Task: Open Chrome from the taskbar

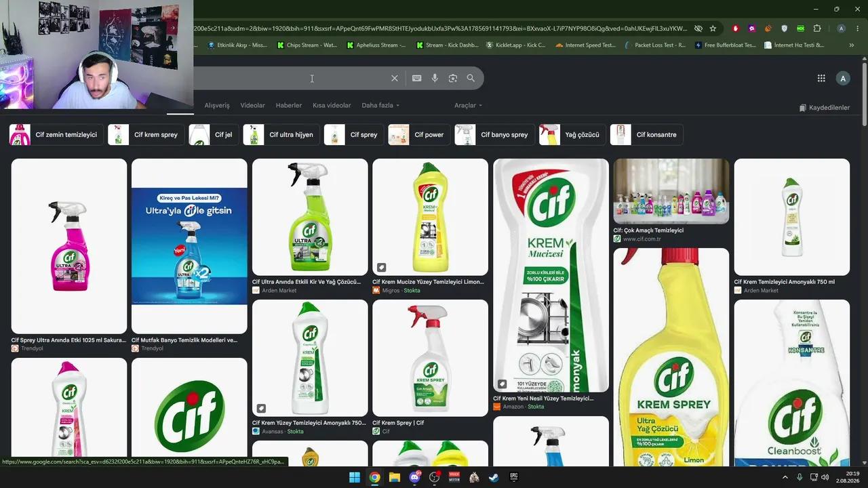Action: [x=374, y=477]
